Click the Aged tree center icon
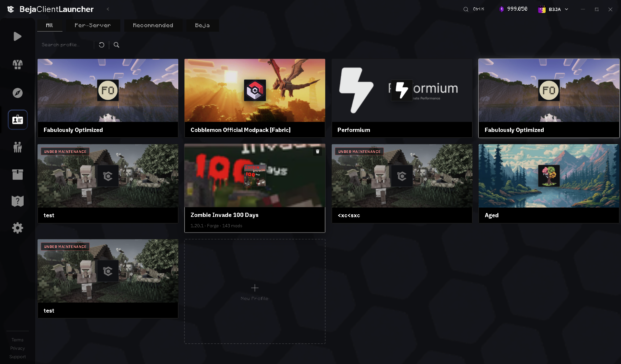The width and height of the screenshot is (621, 364). tap(549, 176)
